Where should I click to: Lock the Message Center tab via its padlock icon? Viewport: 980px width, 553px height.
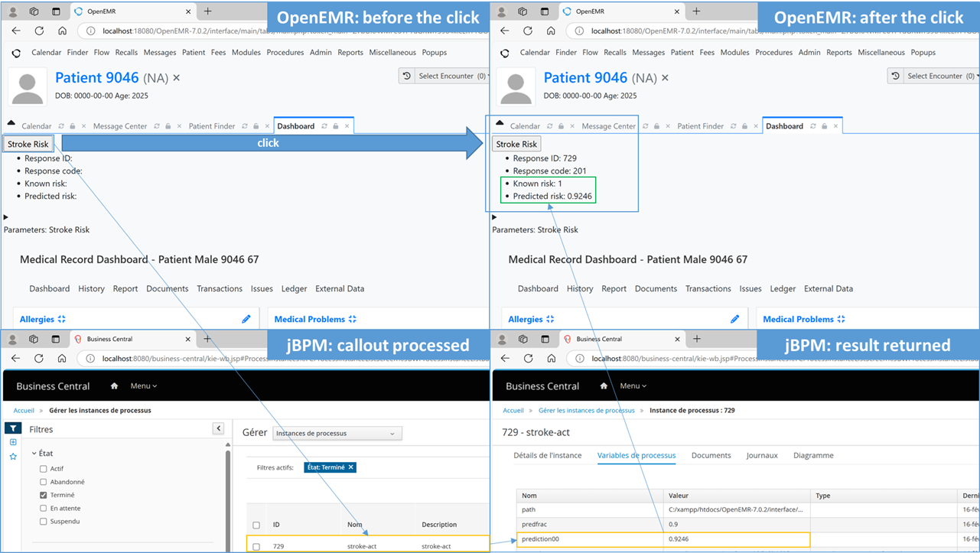[168, 126]
